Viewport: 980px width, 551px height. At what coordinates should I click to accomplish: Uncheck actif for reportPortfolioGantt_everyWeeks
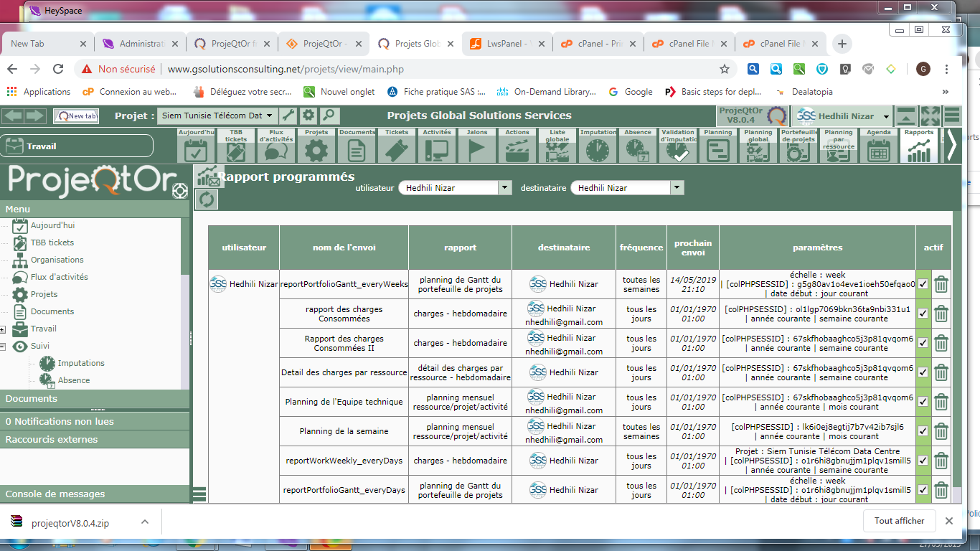923,284
